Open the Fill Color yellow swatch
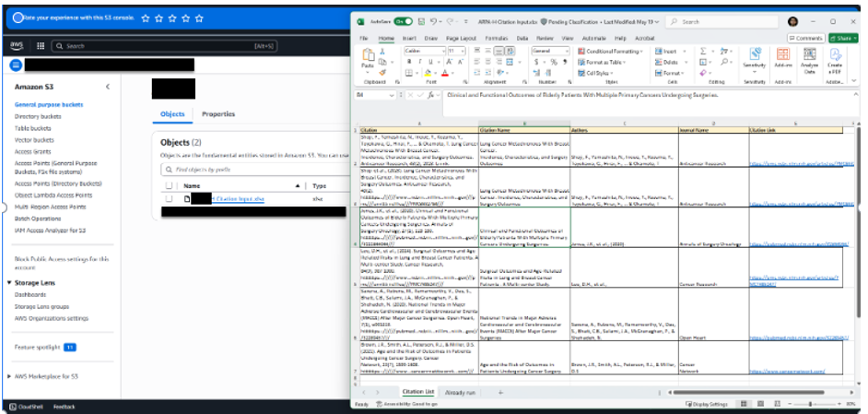The height and width of the screenshot is (414, 868). coord(428,73)
